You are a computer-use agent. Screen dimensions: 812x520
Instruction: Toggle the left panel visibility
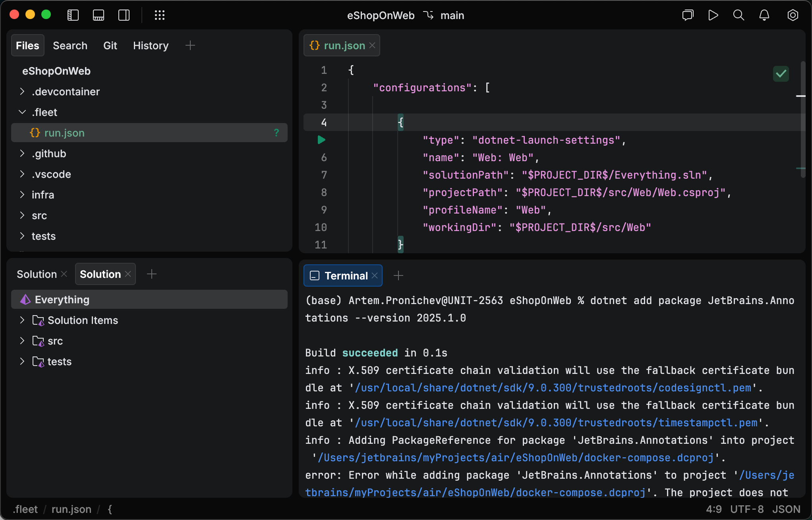click(73, 15)
